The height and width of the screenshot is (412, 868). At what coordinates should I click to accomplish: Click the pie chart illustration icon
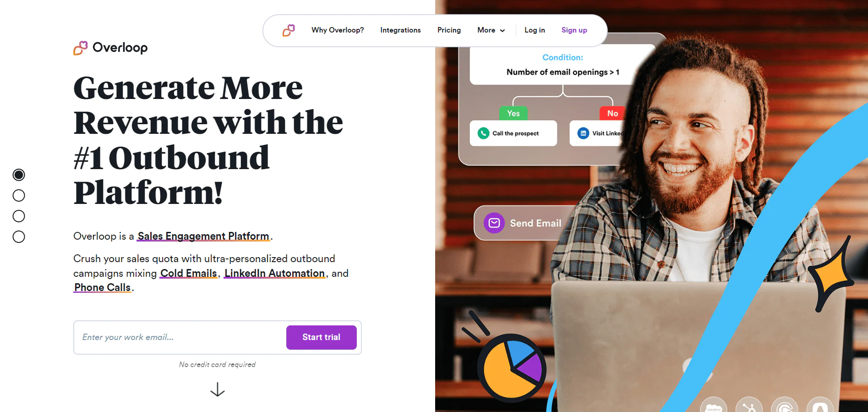[512, 367]
